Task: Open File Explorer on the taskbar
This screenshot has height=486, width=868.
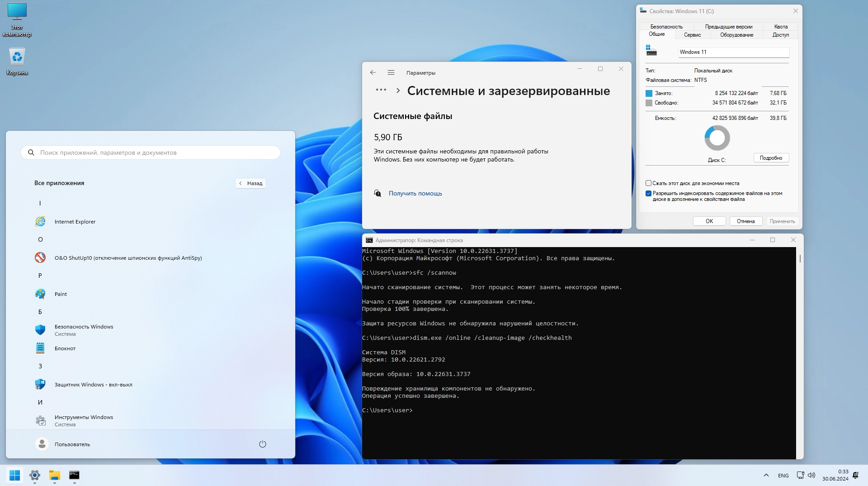Action: (x=55, y=475)
